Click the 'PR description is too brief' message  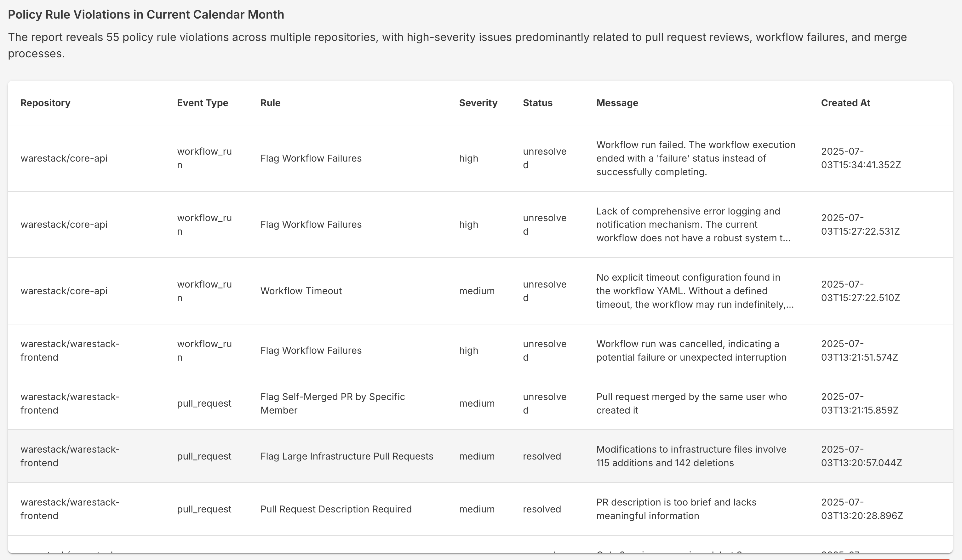676,509
